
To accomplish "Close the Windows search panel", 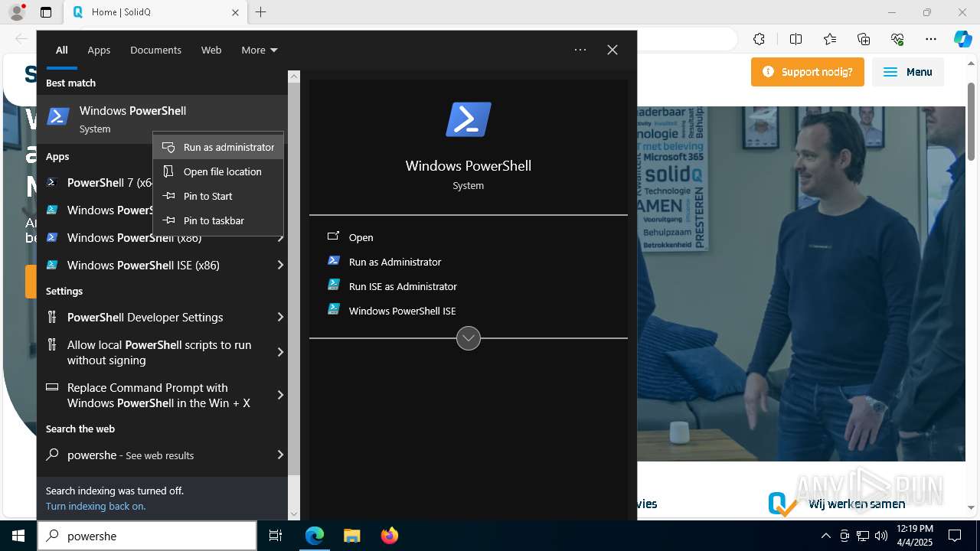I will click(612, 50).
